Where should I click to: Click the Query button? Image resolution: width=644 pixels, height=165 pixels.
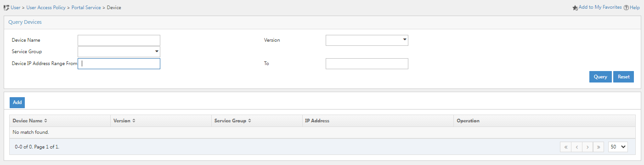coord(600,77)
